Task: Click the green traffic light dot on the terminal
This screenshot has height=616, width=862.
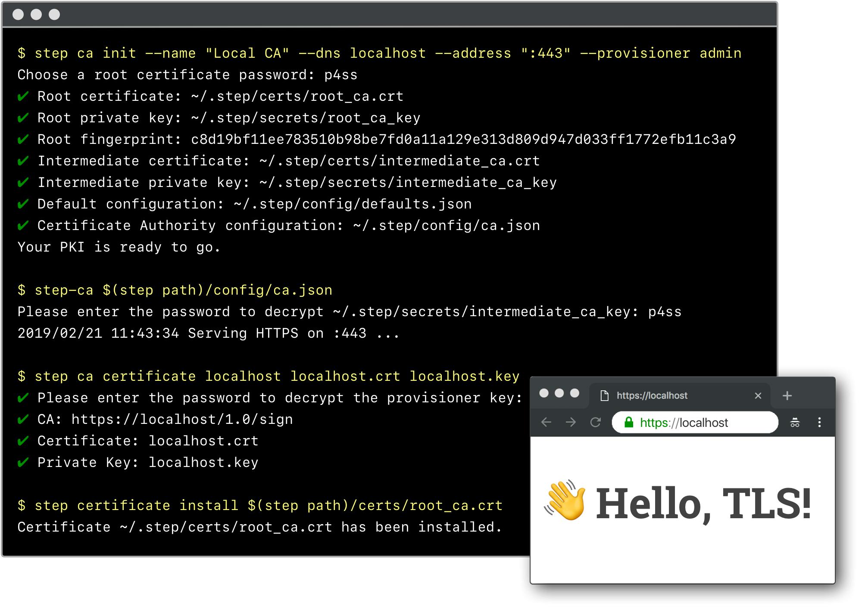Action: click(x=55, y=14)
